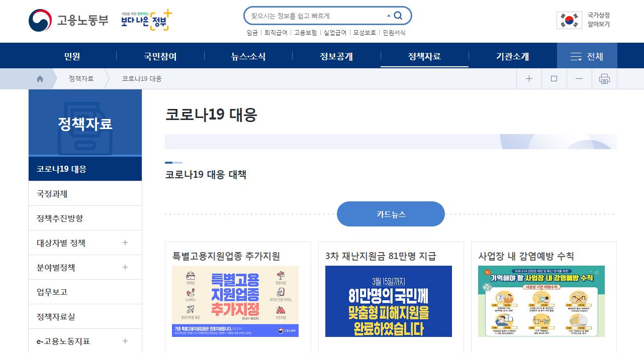Select the 카드뉴스 pill button
644x353 pixels.
pos(391,214)
